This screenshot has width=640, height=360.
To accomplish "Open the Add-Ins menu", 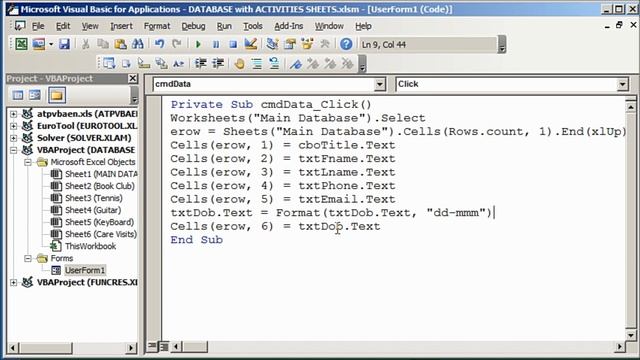I will [289, 26].
